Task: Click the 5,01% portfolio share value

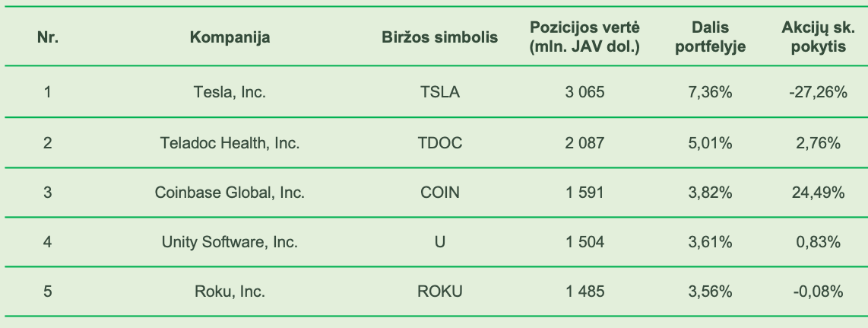Action: pyautogui.click(x=710, y=143)
